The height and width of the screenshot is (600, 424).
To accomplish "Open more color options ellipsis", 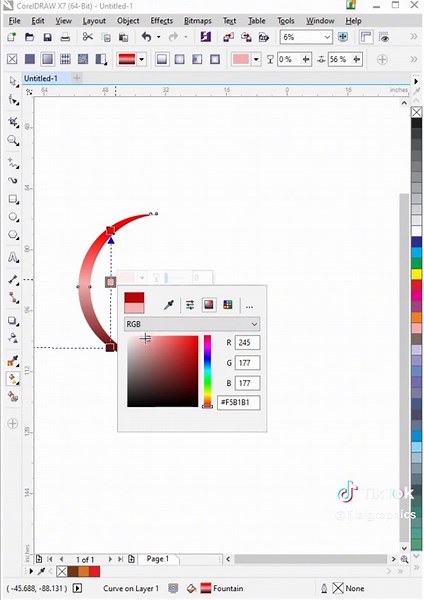I will (x=250, y=307).
